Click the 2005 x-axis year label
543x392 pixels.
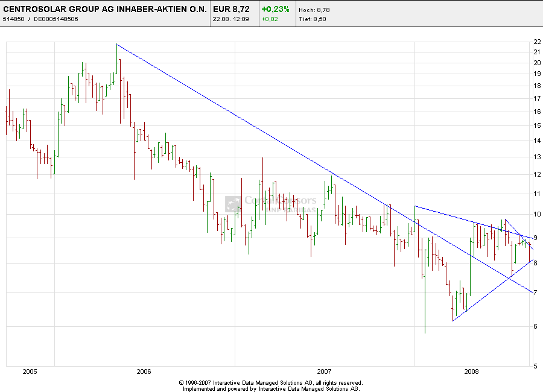pyautogui.click(x=30, y=371)
